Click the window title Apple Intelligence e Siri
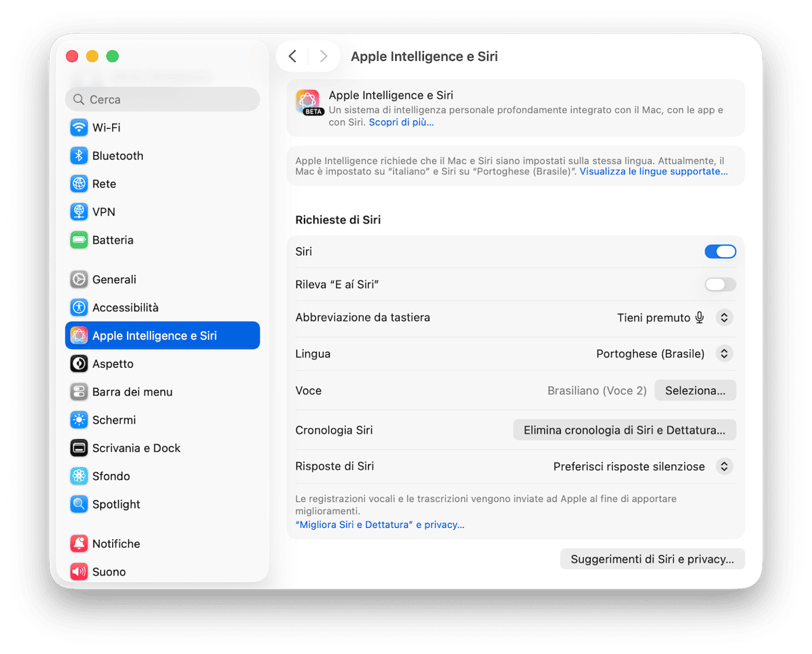812x654 pixels. point(425,57)
